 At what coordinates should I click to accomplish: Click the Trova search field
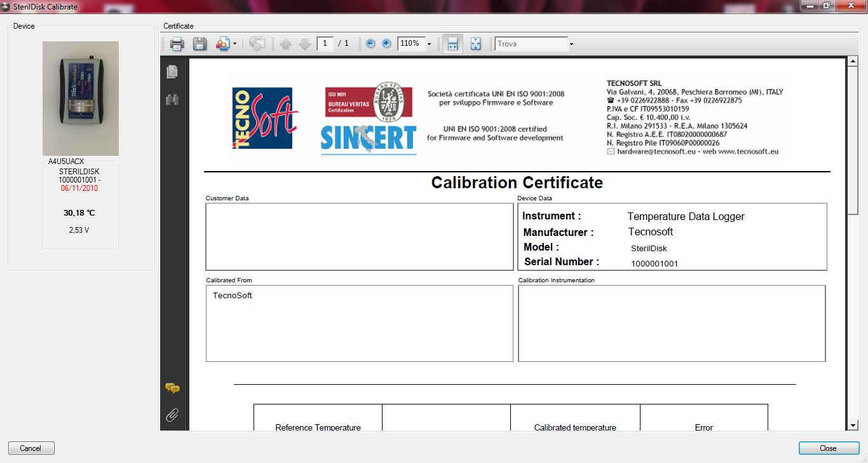pos(531,44)
